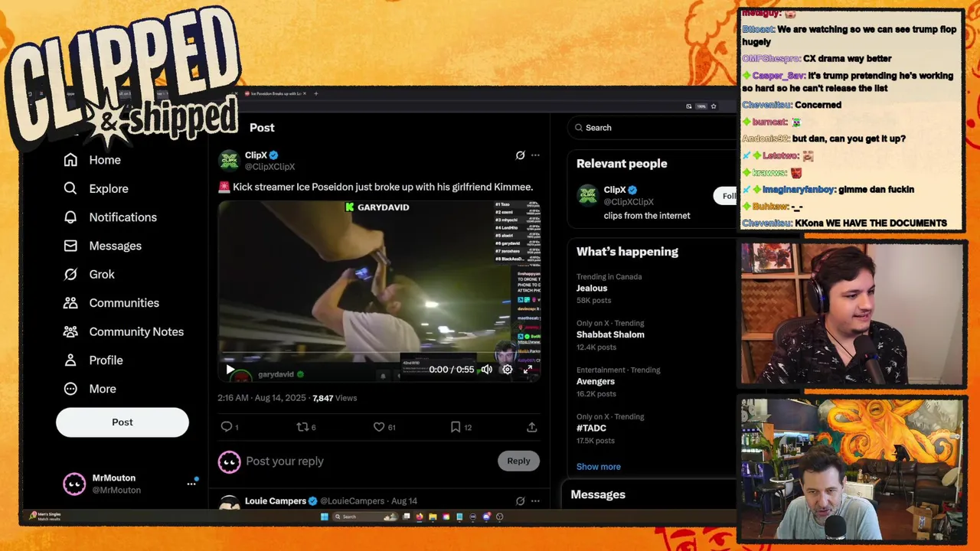Open the Shabbat Shalom trend
Image resolution: width=980 pixels, height=551 pixels.
(610, 334)
